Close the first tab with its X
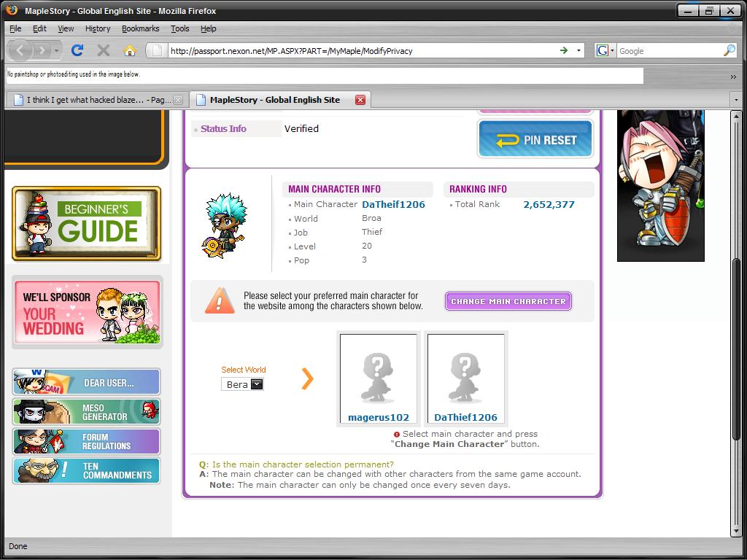Screen dimensions: 747x560 178,100
